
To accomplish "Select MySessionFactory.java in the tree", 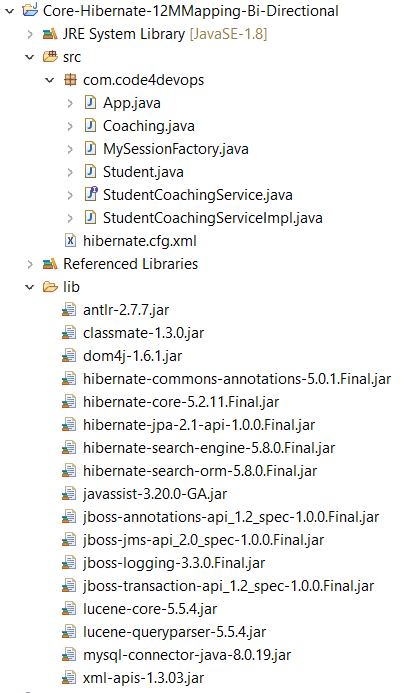I will (x=175, y=149).
